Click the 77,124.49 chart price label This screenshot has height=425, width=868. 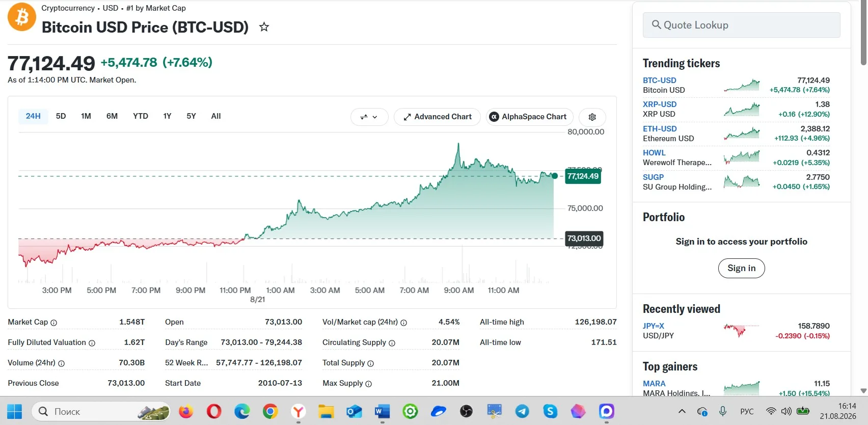click(583, 176)
